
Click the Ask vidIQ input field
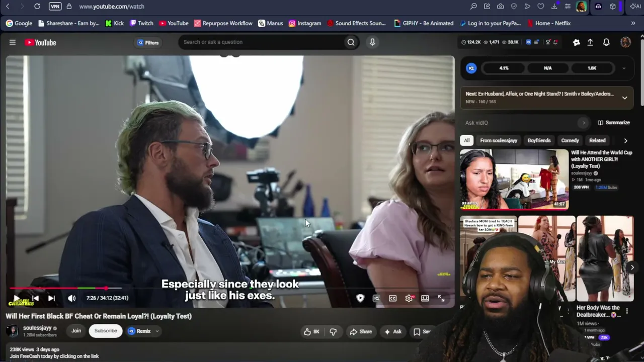pos(526,123)
